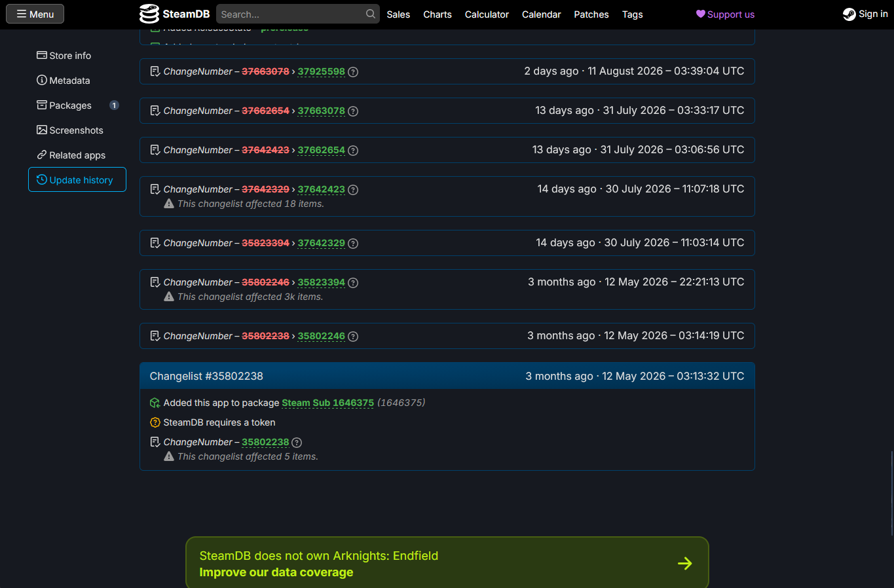Open green changelist link 35802246

coord(321,336)
